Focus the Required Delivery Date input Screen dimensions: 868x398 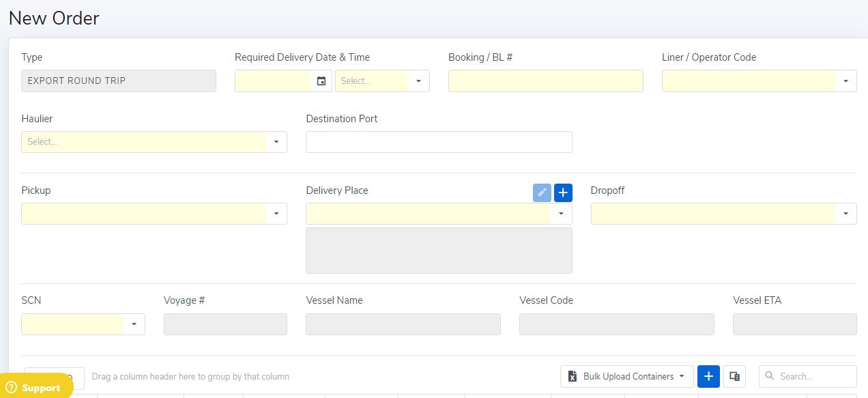[x=273, y=81]
